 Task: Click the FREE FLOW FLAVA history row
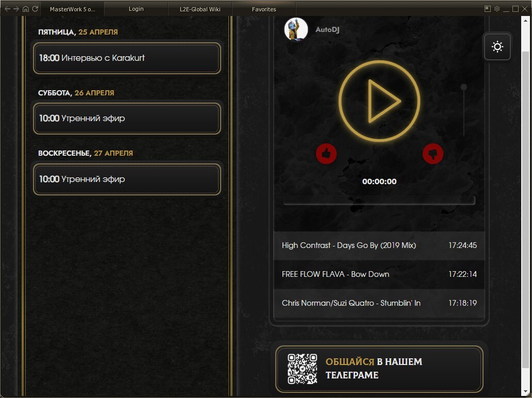point(379,274)
